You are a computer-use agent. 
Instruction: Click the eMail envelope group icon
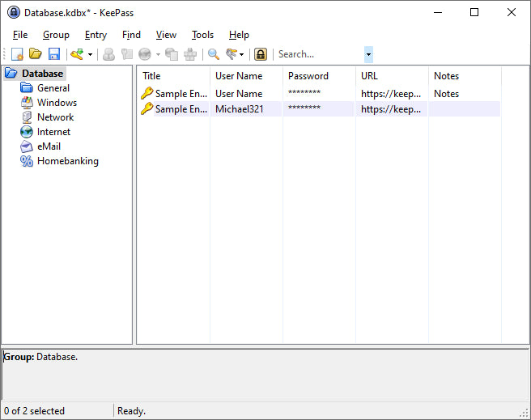[27, 146]
